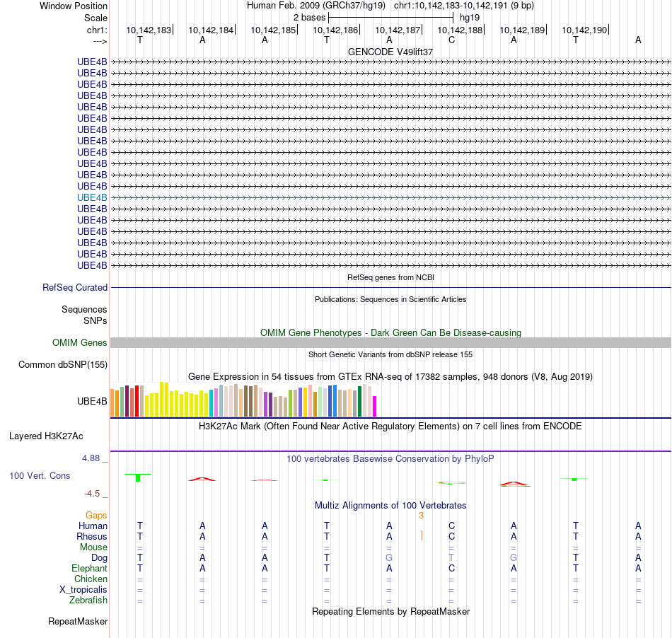672x638 pixels.
Task: Select the OMIM Genes track label
Action: coord(79,343)
